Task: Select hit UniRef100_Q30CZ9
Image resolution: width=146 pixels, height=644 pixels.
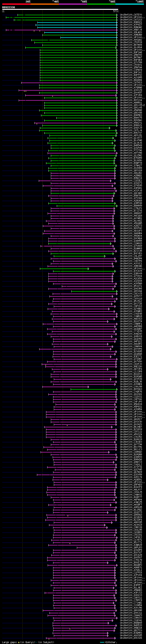Action: tap(131, 90)
